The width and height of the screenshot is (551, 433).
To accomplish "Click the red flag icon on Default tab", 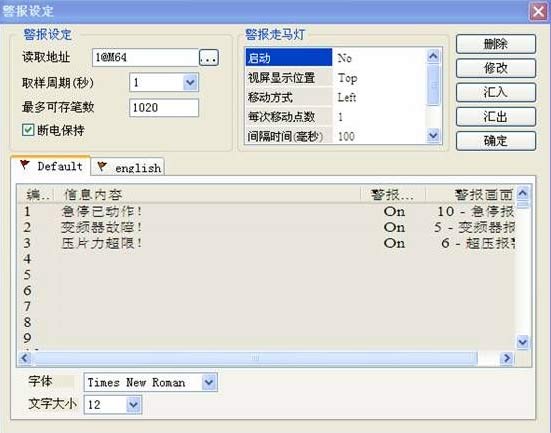I will pyautogui.click(x=24, y=164).
